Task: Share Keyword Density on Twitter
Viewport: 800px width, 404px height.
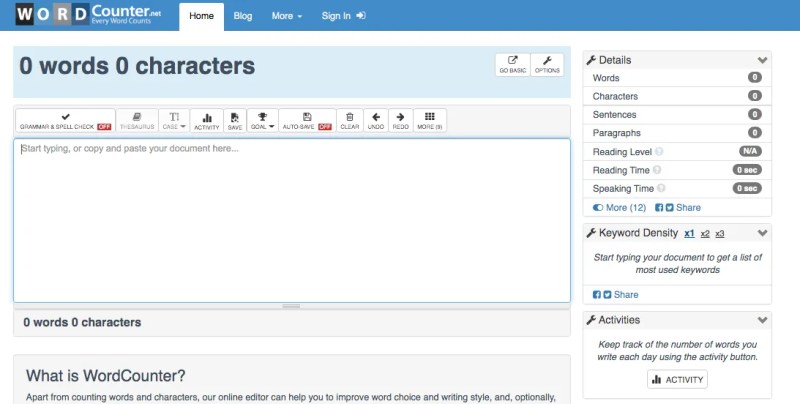Action: click(x=607, y=295)
